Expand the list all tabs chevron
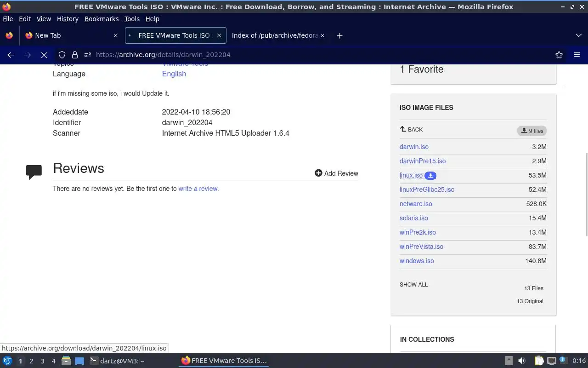This screenshot has width=588, height=368. (x=578, y=35)
